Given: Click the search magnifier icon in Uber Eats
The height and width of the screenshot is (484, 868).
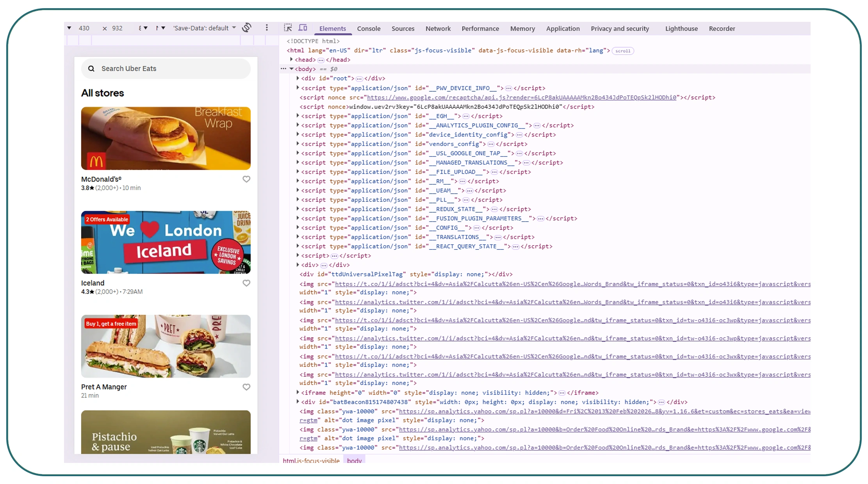Looking at the screenshot, I should click(x=91, y=69).
